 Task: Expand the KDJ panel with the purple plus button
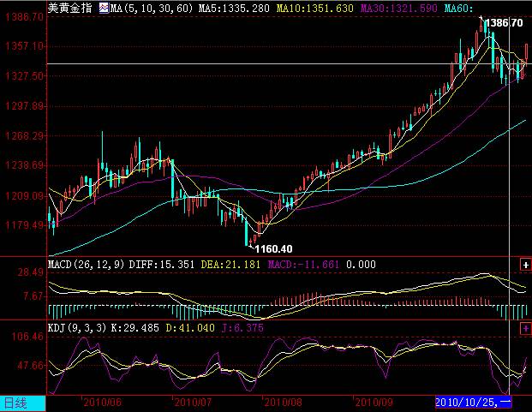(525, 328)
